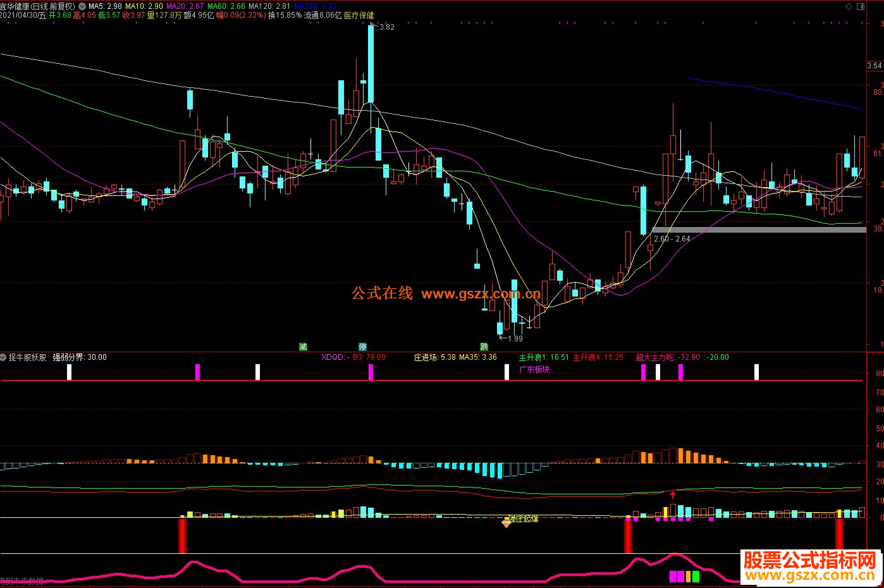Click the 低3.57 low price value
This screenshot has height=588, width=884.
[109, 15]
